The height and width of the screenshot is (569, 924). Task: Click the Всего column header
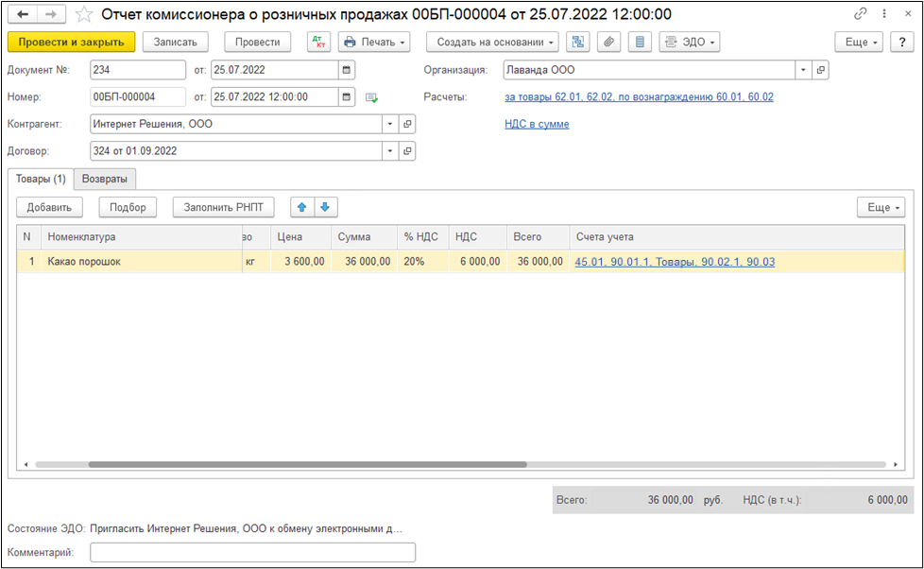click(538, 236)
